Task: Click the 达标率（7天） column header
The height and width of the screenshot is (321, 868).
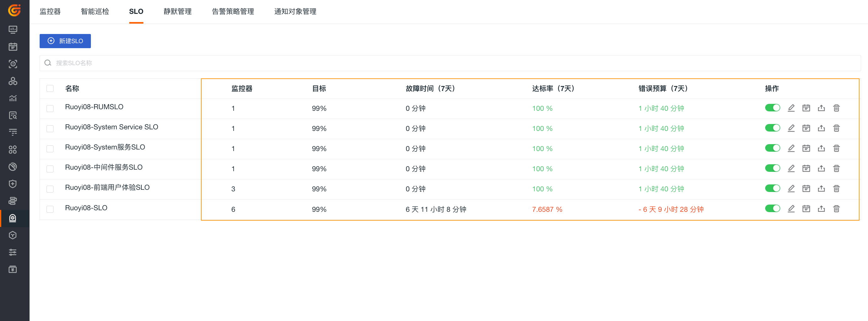Action: pos(553,88)
